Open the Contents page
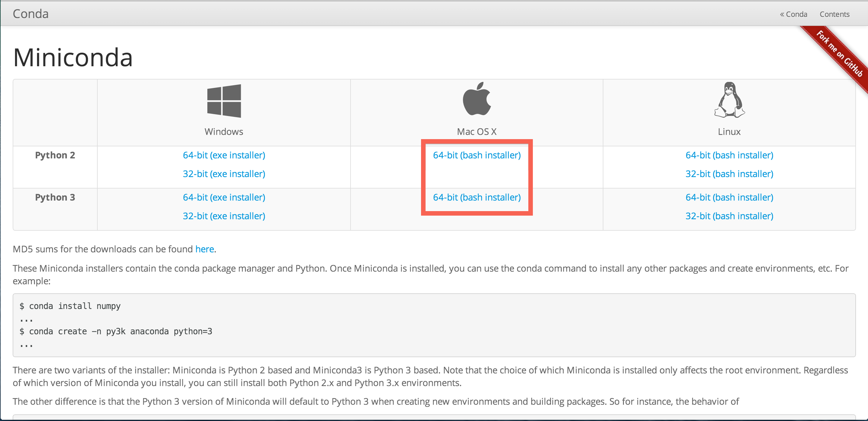Image resolution: width=868 pixels, height=421 pixels. [834, 14]
